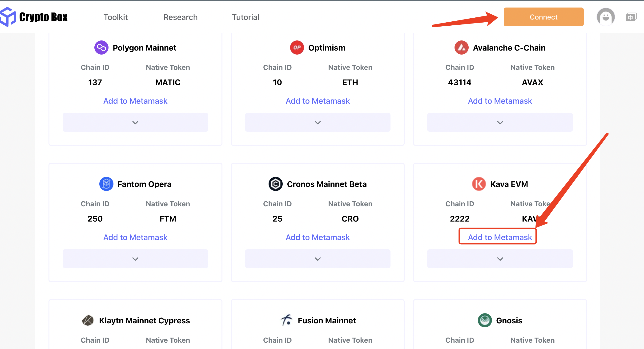Add Cronos Mainnet Beta to Metamask
644x349 pixels.
pos(318,237)
